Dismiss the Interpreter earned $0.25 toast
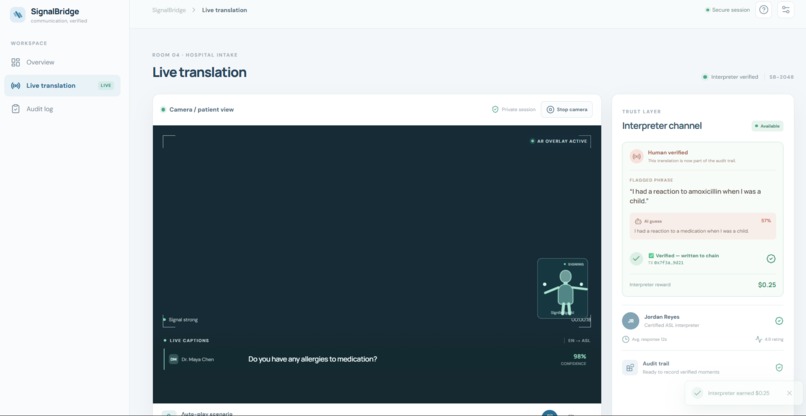 790,393
